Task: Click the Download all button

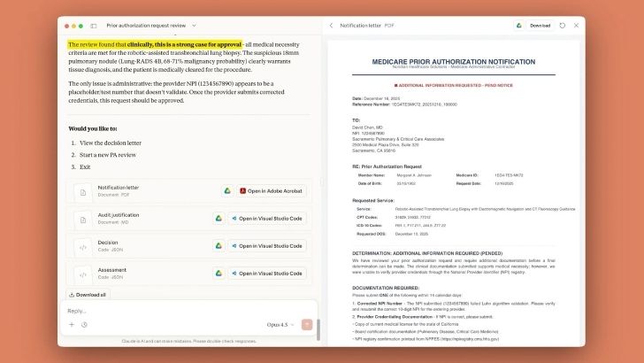Action: coord(88,295)
